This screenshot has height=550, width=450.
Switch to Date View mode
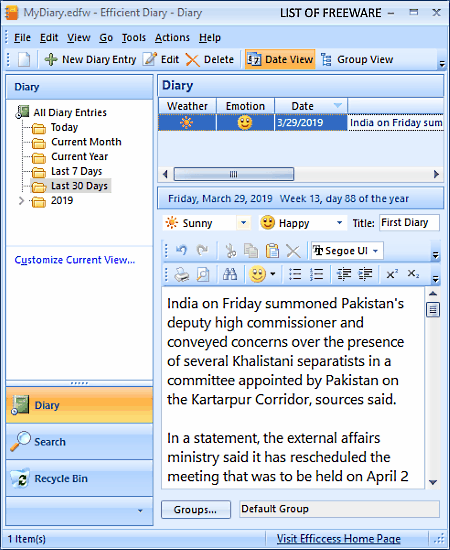[x=280, y=59]
